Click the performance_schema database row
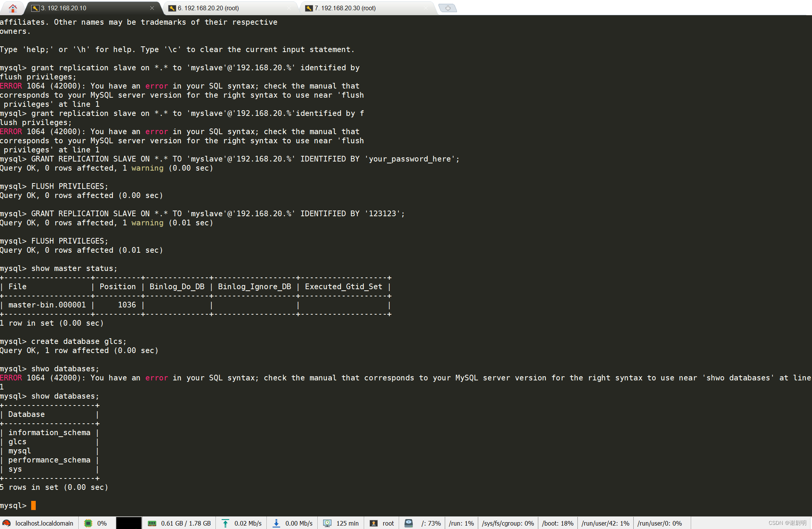The image size is (812, 529). pyautogui.click(x=49, y=460)
